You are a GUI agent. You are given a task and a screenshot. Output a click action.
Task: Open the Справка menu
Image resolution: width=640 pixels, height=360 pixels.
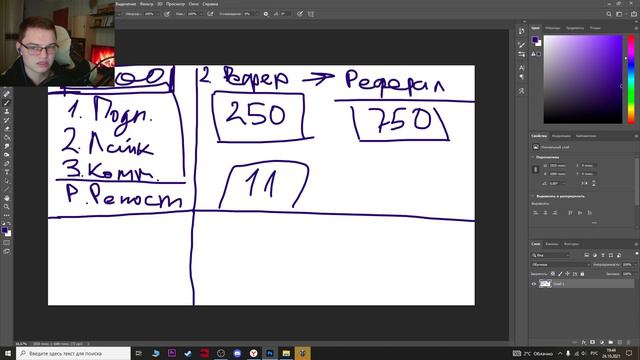pos(210,4)
